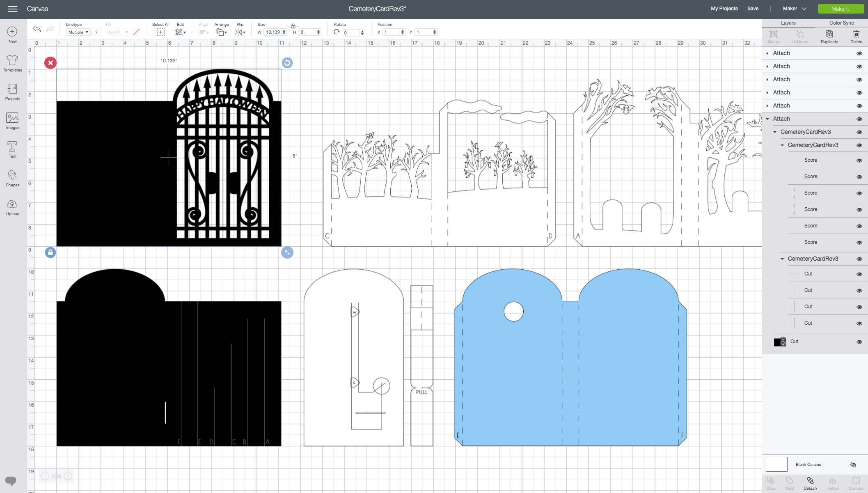Toggle visibility of first Attach layer
This screenshot has width=868, height=493.
[859, 53]
